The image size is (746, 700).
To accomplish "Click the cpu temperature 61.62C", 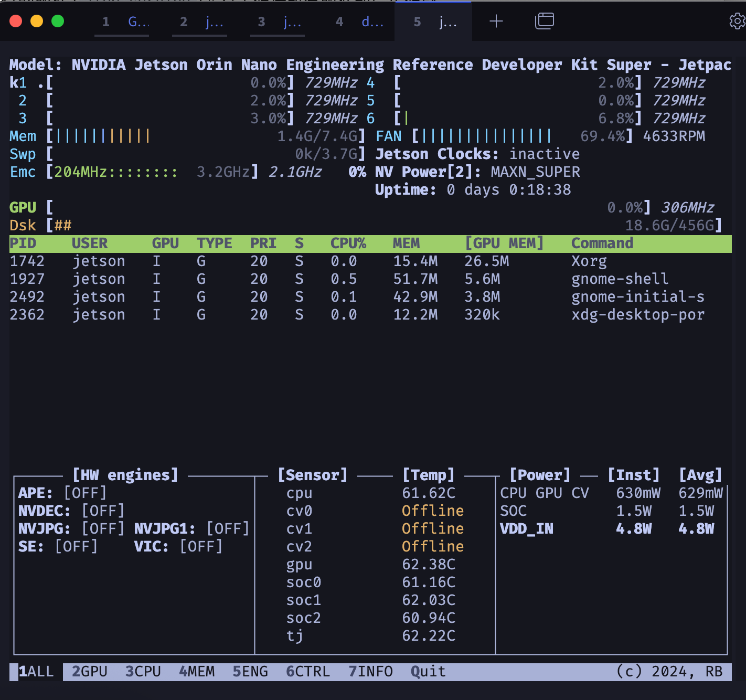I will click(x=429, y=493).
